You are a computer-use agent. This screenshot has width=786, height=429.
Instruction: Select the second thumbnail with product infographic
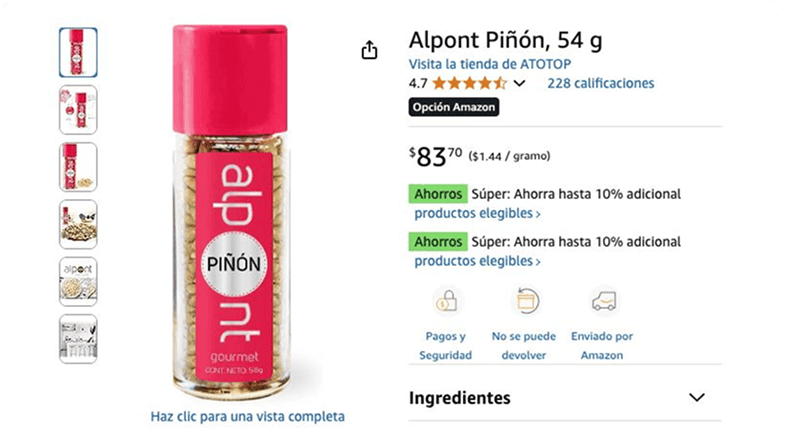click(x=78, y=110)
